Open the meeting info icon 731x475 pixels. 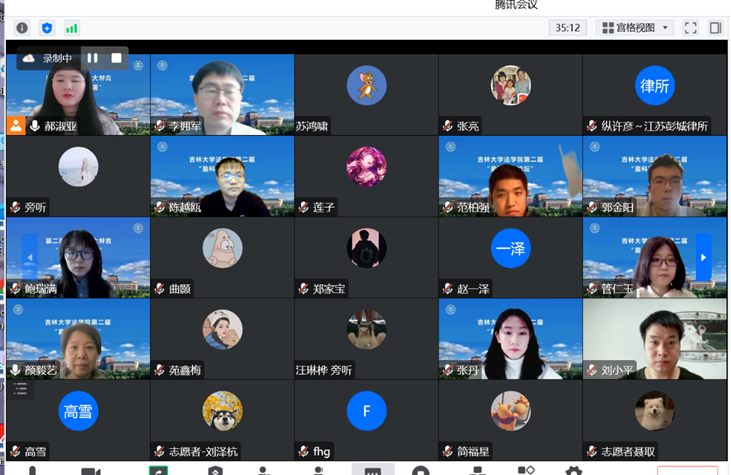click(x=22, y=28)
